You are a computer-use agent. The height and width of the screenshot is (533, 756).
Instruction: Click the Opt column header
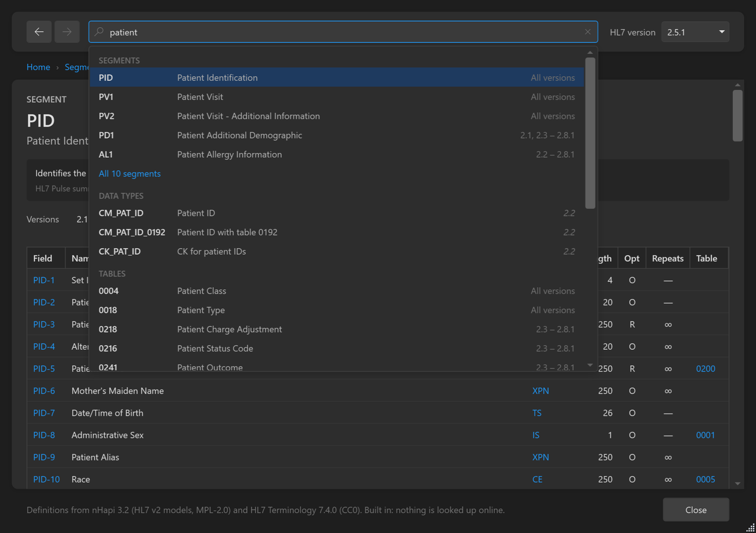pyautogui.click(x=632, y=258)
